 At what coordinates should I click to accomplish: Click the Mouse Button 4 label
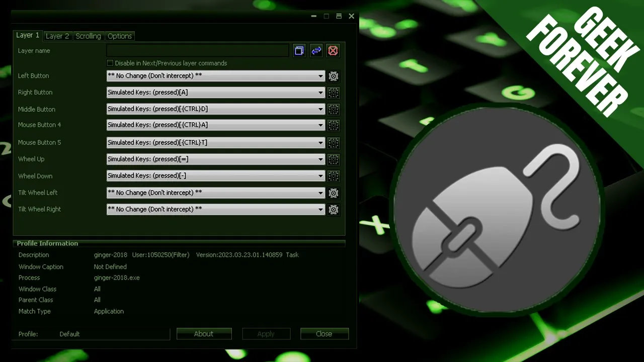point(39,125)
